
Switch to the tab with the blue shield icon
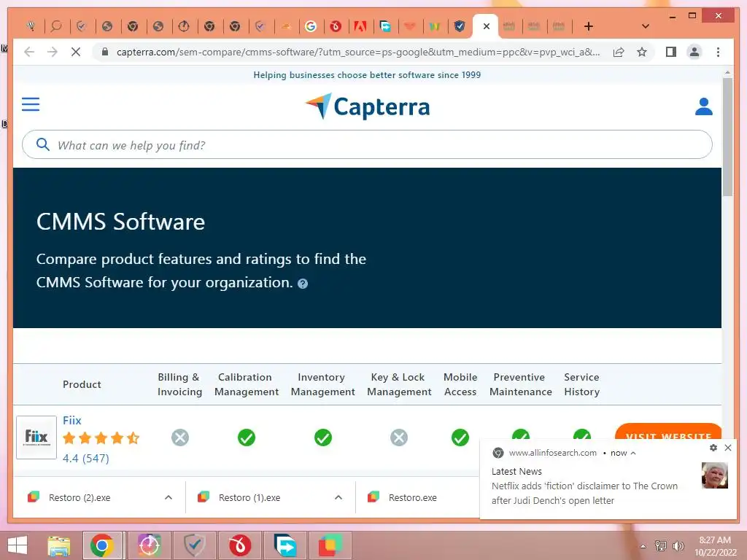(x=460, y=26)
